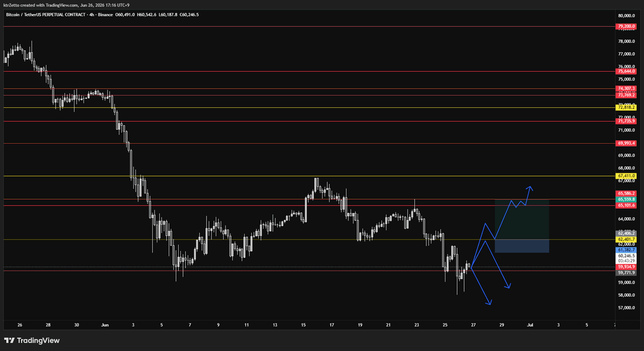Select the long position's blue stop zone
The height and width of the screenshot is (351, 644).
click(x=522, y=246)
